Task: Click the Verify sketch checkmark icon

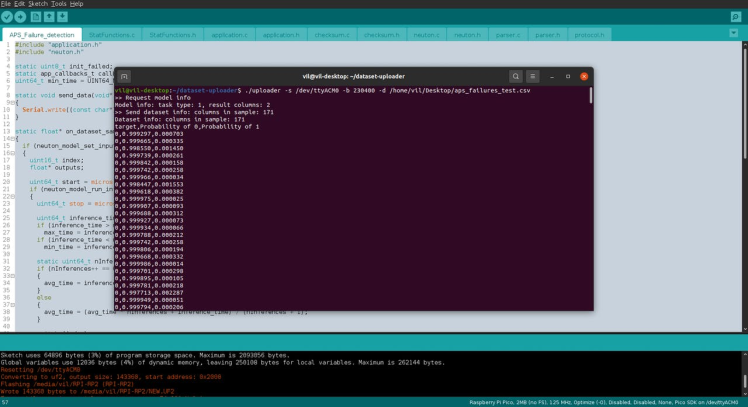Action: (7, 17)
